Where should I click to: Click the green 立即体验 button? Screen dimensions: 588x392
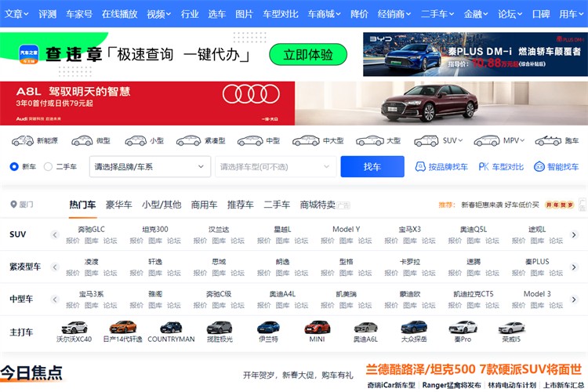click(x=308, y=55)
